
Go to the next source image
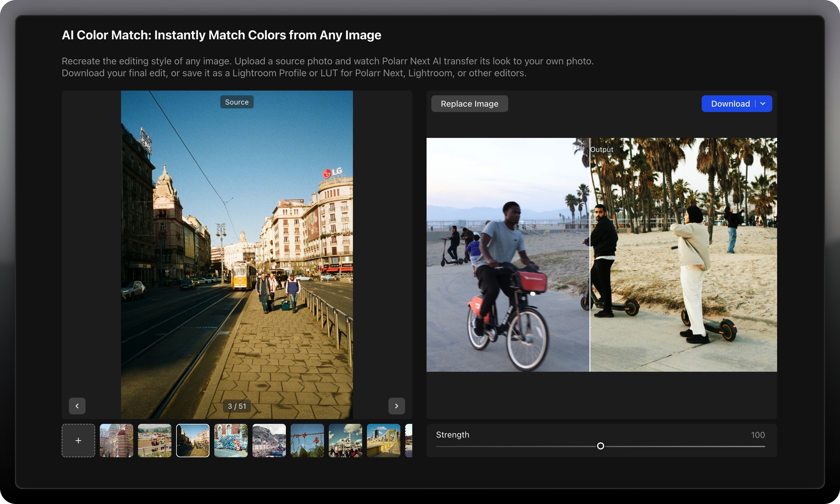pos(396,406)
